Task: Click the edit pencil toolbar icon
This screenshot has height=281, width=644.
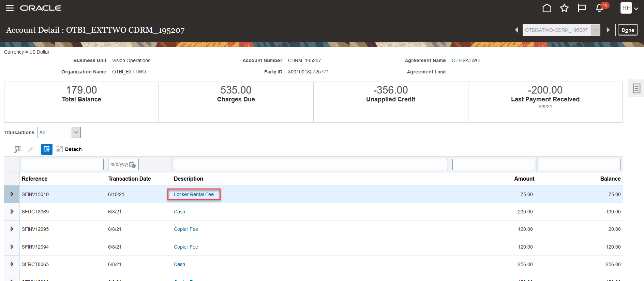Action: pos(30,149)
